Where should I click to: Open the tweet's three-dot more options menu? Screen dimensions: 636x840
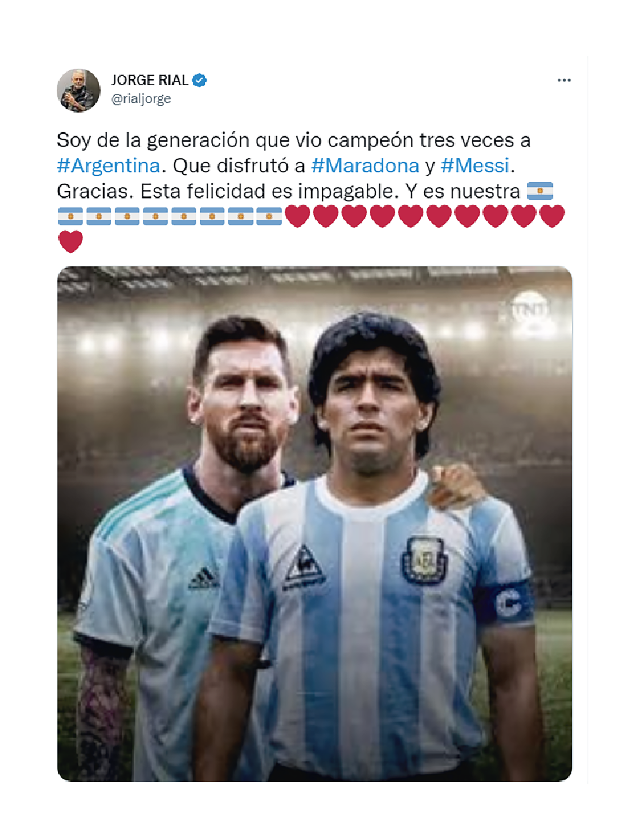click(564, 80)
